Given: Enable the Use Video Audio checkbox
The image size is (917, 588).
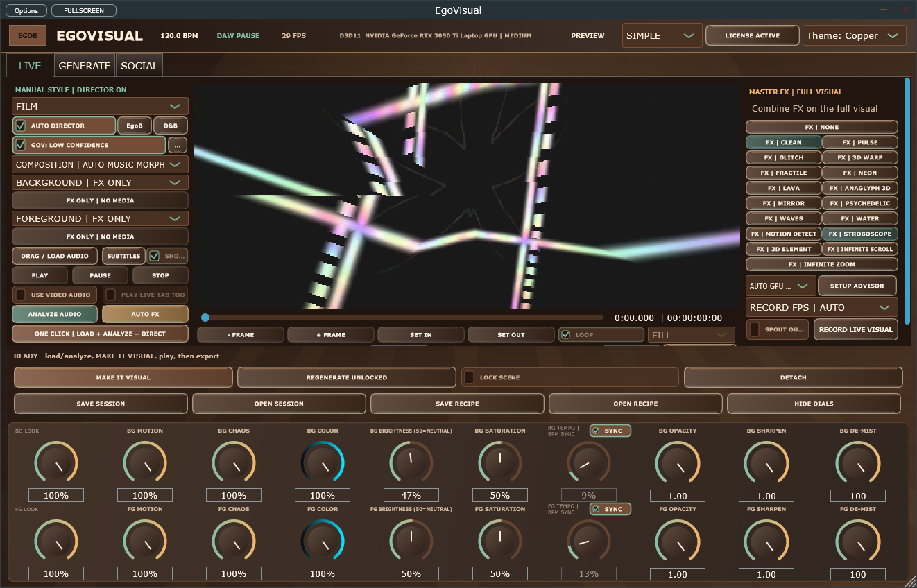Looking at the screenshot, I should click(21, 295).
